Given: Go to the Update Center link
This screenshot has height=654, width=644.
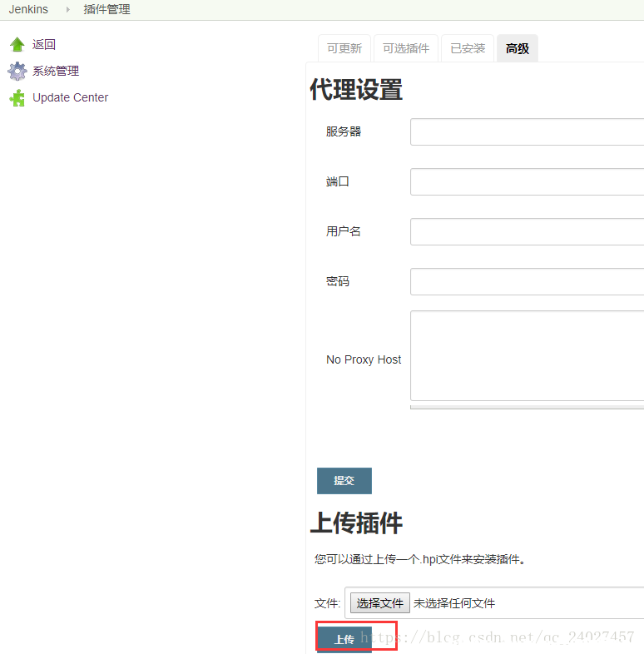Looking at the screenshot, I should [70, 97].
